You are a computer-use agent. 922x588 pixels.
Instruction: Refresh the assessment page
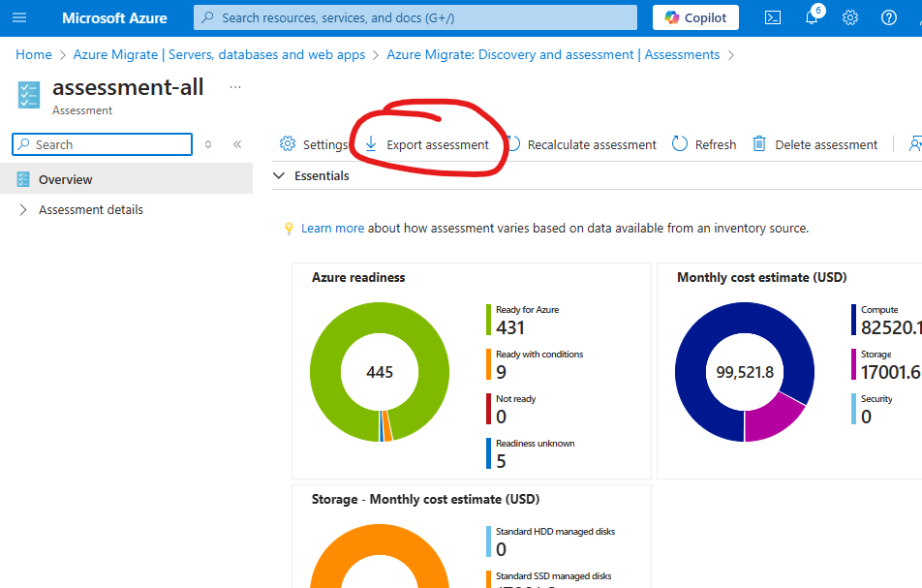704,144
